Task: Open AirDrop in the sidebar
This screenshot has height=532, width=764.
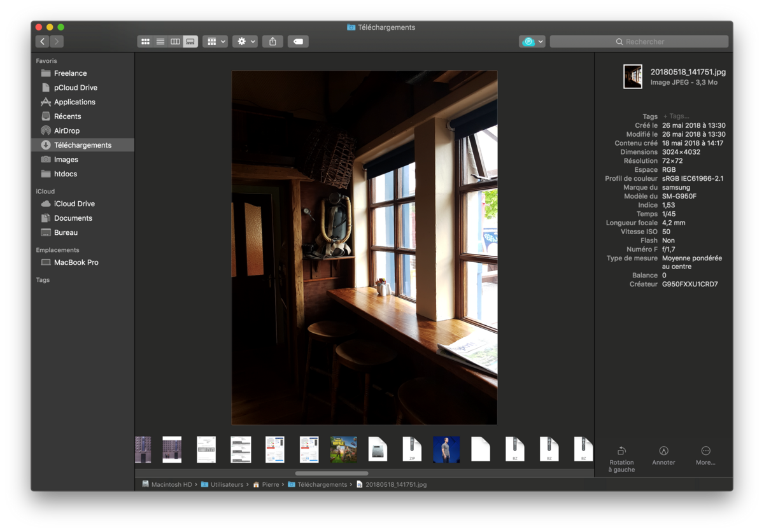Action: 83,130
